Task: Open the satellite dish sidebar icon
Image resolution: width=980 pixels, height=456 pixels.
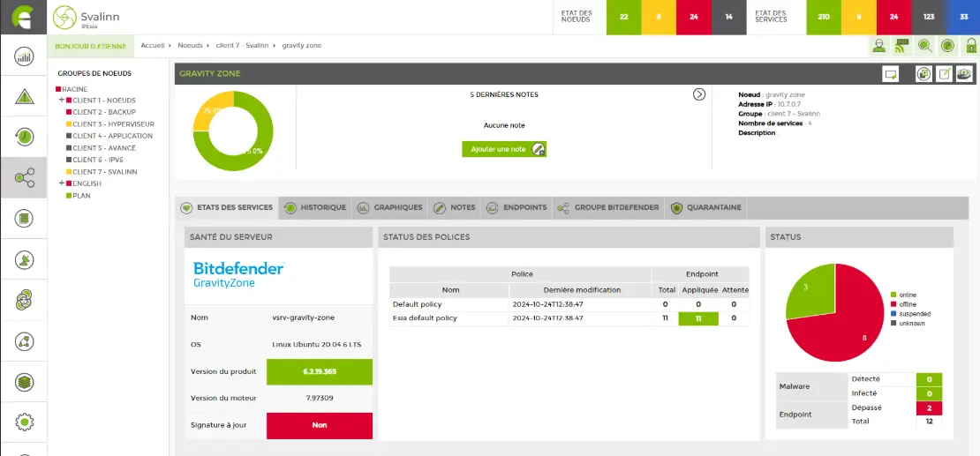Action: 24,260
